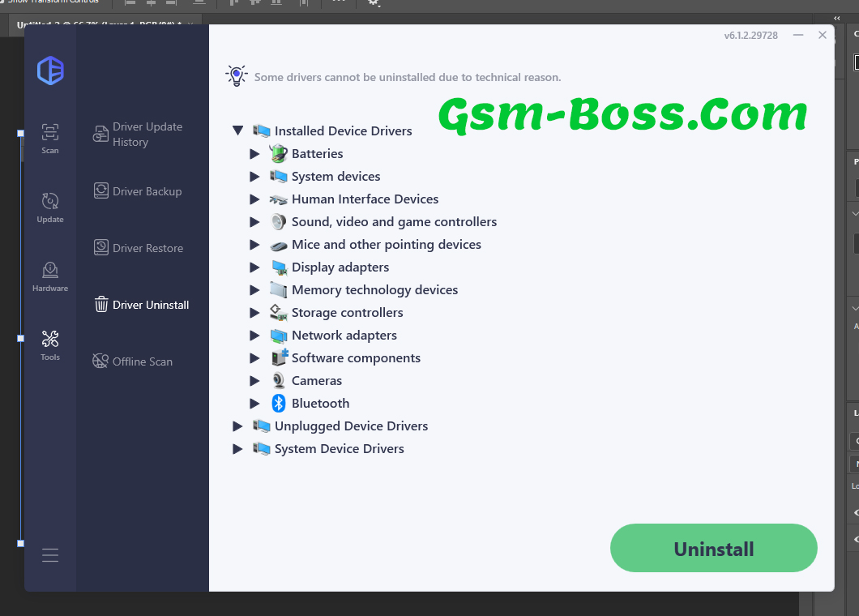Viewport: 859px width, 616px height.
Task: Expand the Unplugged Device Drivers tree
Action: point(237,426)
